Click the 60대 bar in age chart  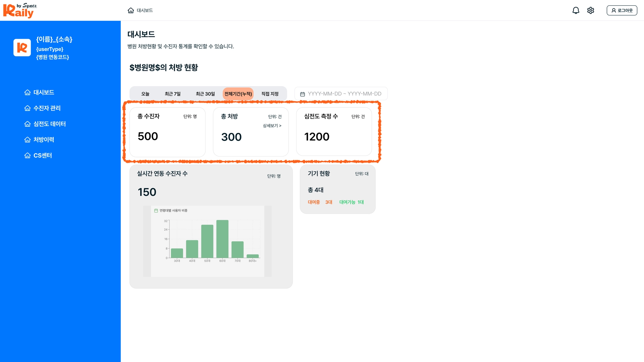tap(222, 239)
